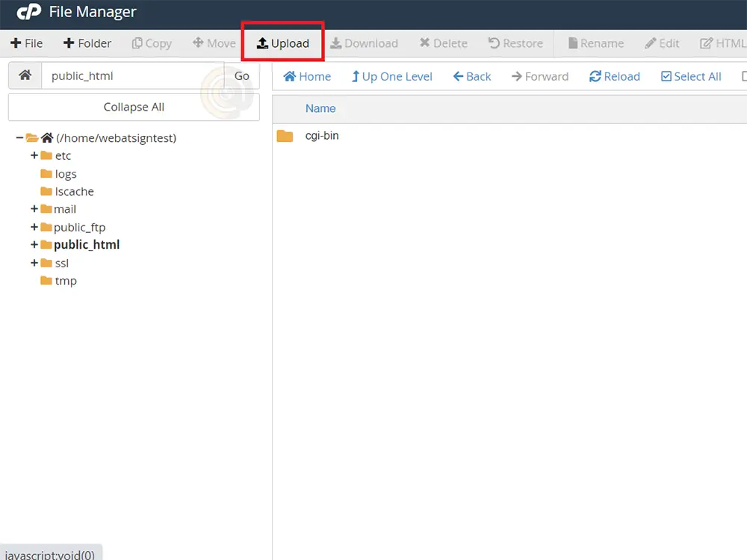The image size is (747, 560).
Task: Expand the mail folder node
Action: [34, 209]
